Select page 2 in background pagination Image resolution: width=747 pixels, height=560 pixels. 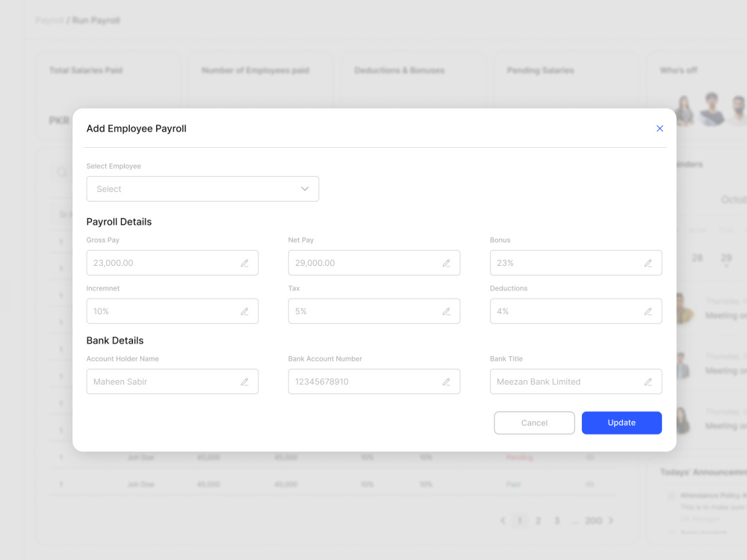(x=538, y=521)
